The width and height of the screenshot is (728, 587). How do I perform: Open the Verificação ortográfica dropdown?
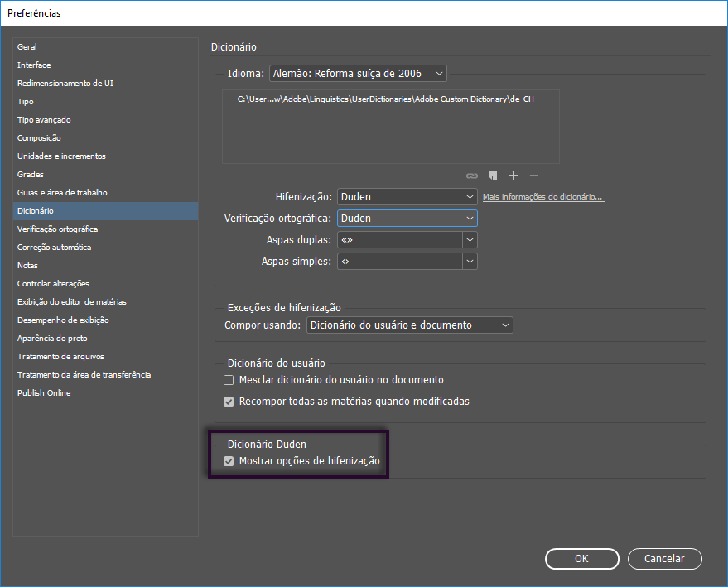click(407, 218)
